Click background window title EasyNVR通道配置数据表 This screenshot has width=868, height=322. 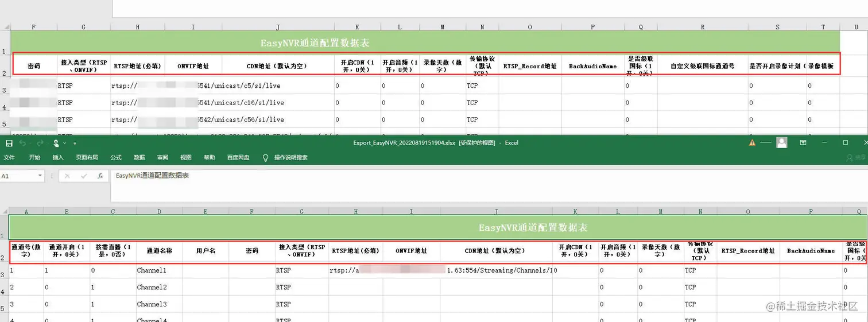pyautogui.click(x=425, y=43)
